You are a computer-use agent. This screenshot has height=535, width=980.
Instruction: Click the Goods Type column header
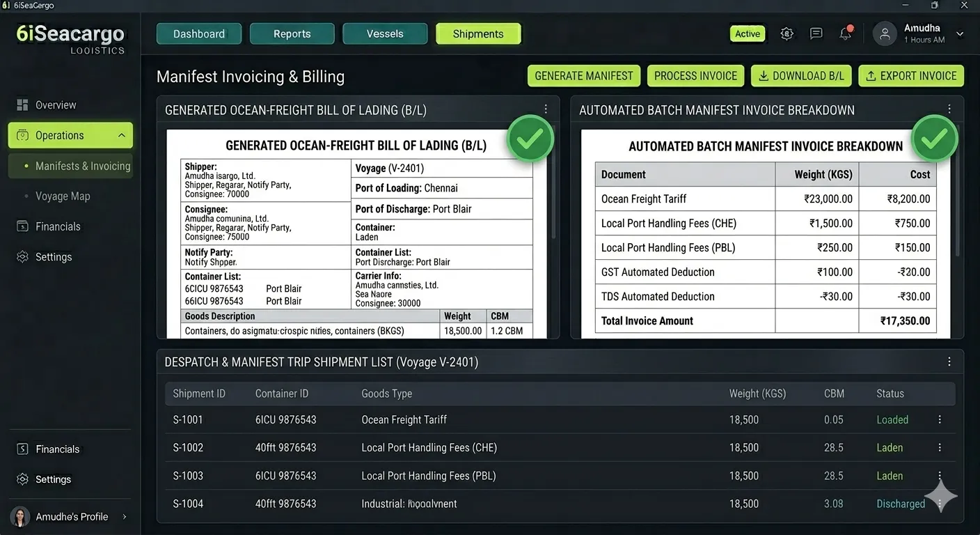[x=387, y=394]
